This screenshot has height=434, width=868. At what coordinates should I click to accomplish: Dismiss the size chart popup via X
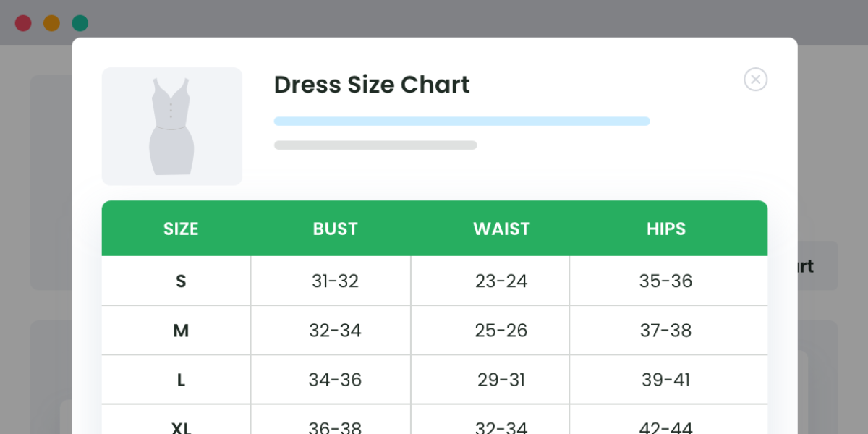click(755, 80)
